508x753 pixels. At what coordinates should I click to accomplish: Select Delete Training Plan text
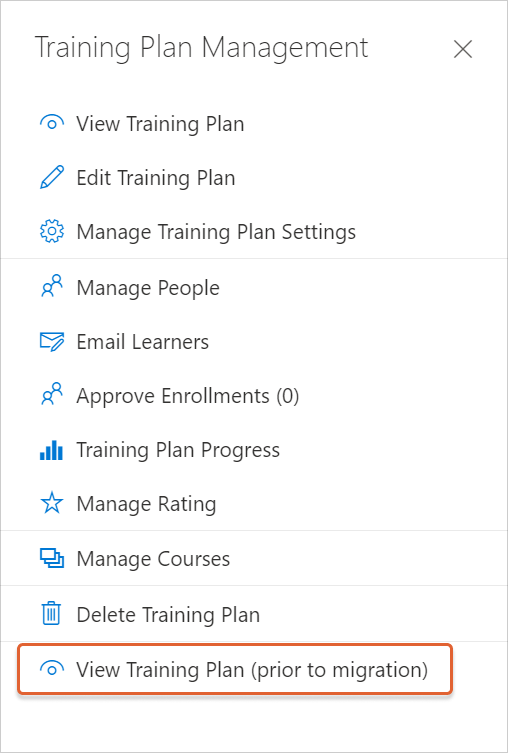(168, 615)
